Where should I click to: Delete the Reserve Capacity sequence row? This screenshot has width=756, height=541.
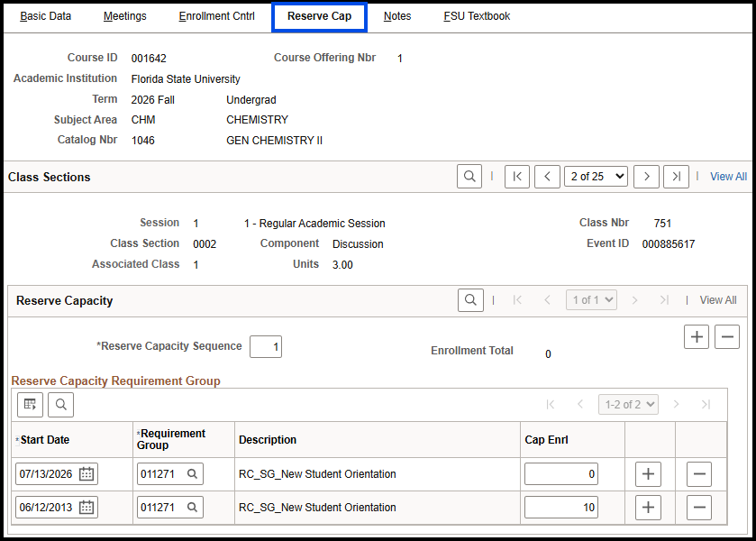click(727, 337)
